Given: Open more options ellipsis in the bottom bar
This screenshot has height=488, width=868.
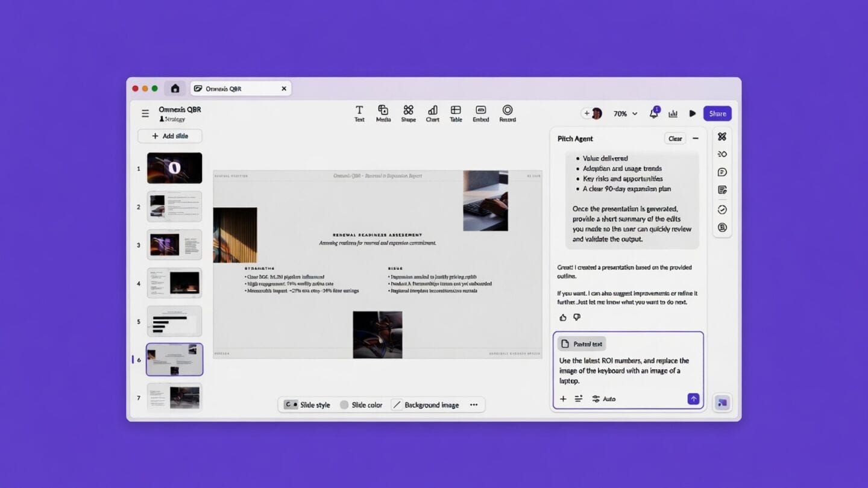Looking at the screenshot, I should point(474,405).
